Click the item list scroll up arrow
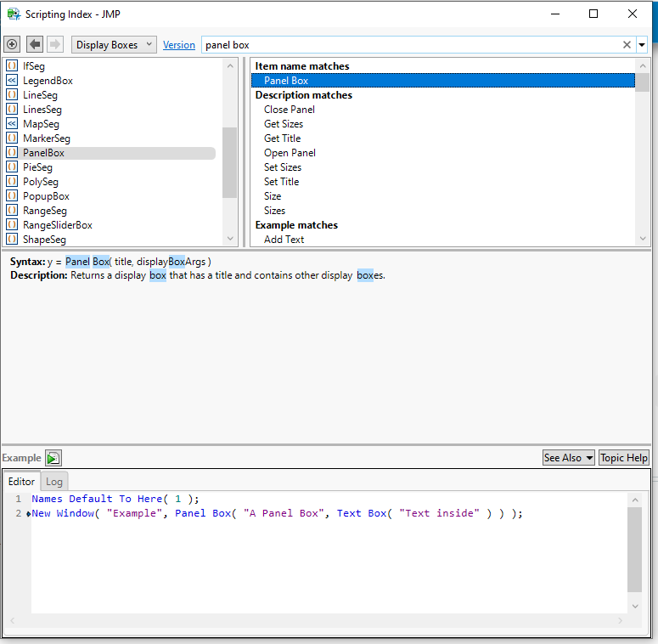Image resolution: width=658 pixels, height=644 pixels. click(x=230, y=66)
